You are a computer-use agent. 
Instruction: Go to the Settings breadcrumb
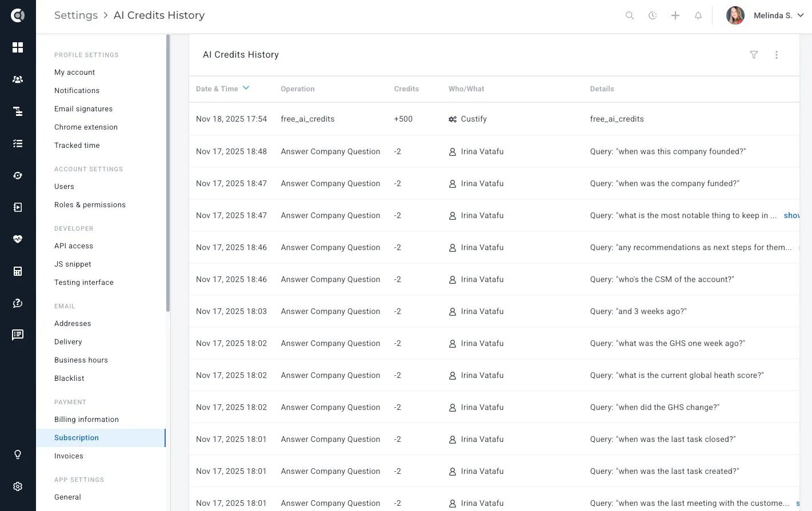click(x=76, y=15)
